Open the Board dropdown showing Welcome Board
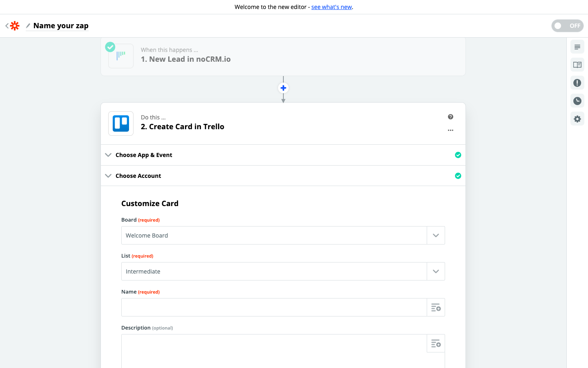 pyautogui.click(x=436, y=235)
